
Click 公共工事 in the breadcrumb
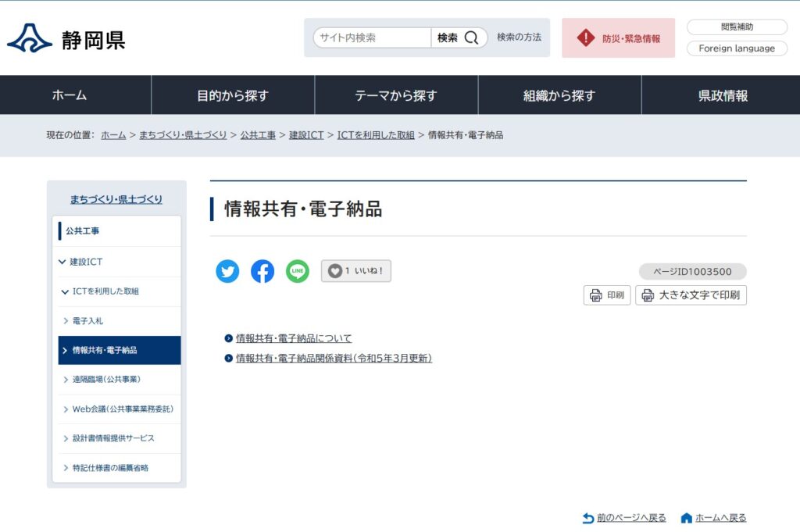(x=258, y=135)
